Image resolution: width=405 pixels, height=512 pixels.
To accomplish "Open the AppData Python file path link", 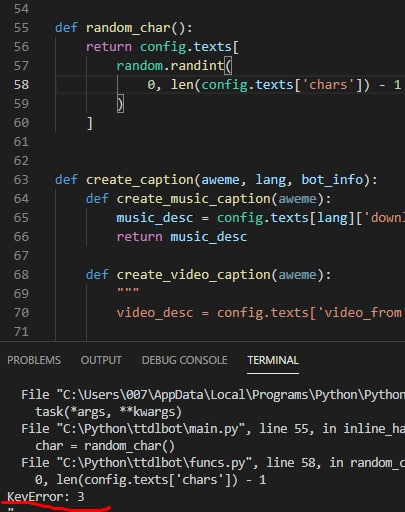I will [213, 395].
